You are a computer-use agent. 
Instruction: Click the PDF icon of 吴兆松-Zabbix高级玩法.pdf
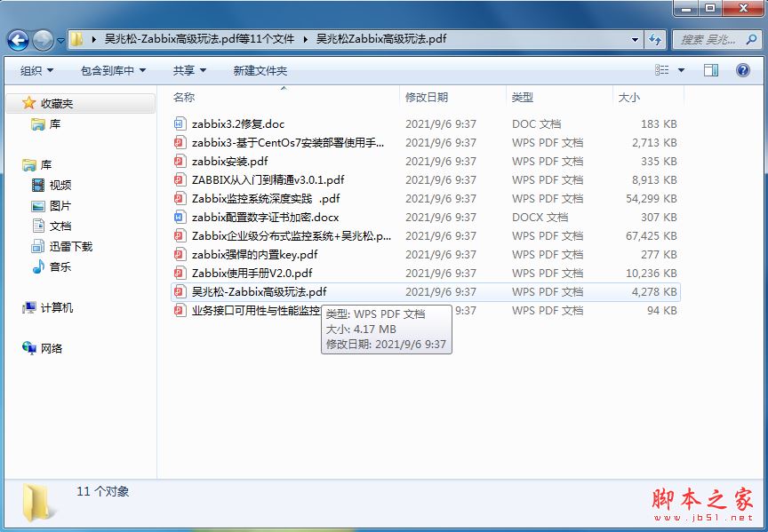click(x=180, y=291)
